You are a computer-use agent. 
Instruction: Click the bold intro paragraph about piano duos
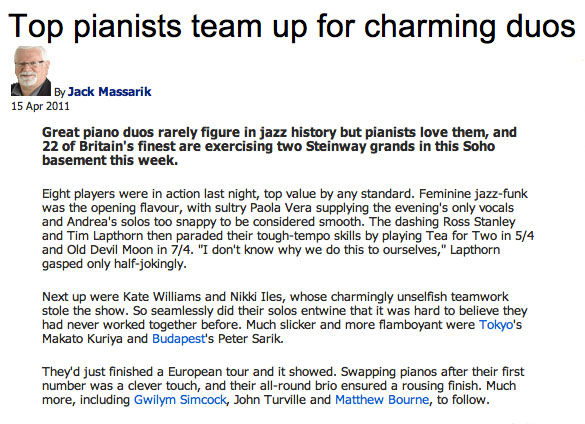pos(279,146)
